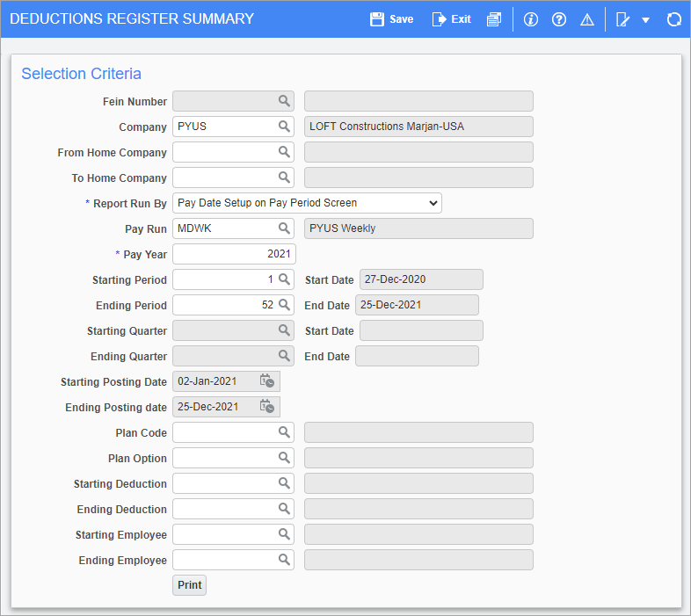Open the Fein Number lookup magnifier

click(x=284, y=101)
